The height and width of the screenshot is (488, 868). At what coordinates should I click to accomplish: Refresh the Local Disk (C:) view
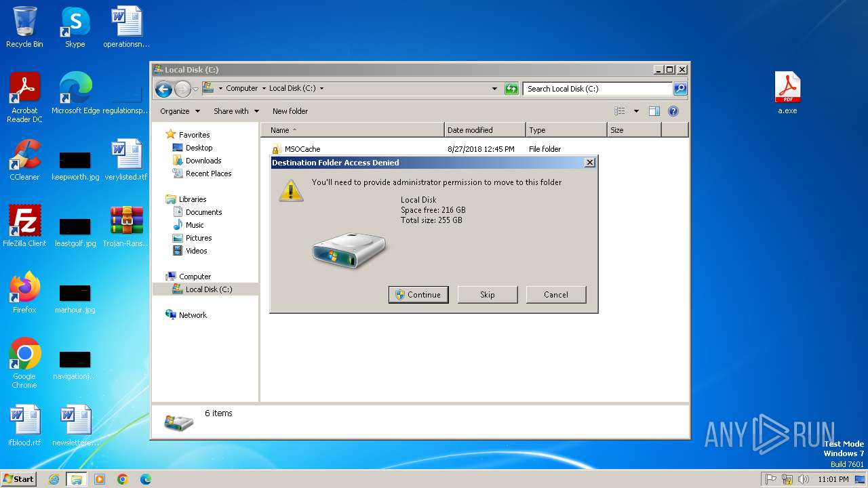(x=511, y=89)
